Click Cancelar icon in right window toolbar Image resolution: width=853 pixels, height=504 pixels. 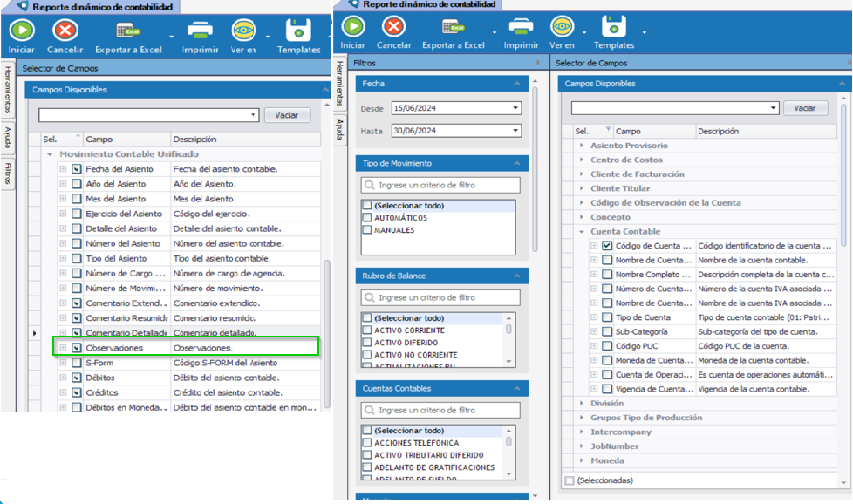click(394, 26)
